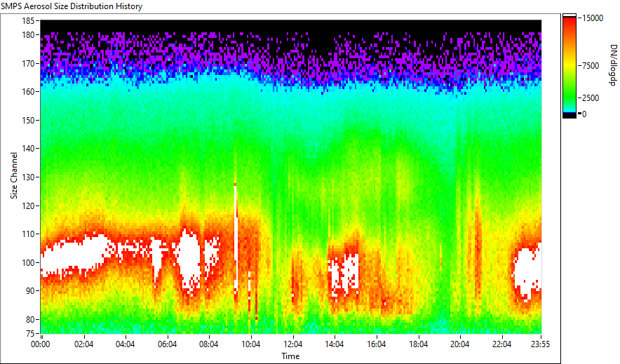Click the 100 Y-axis tick label
Image resolution: width=620 pixels, height=364 pixels.
28,263
